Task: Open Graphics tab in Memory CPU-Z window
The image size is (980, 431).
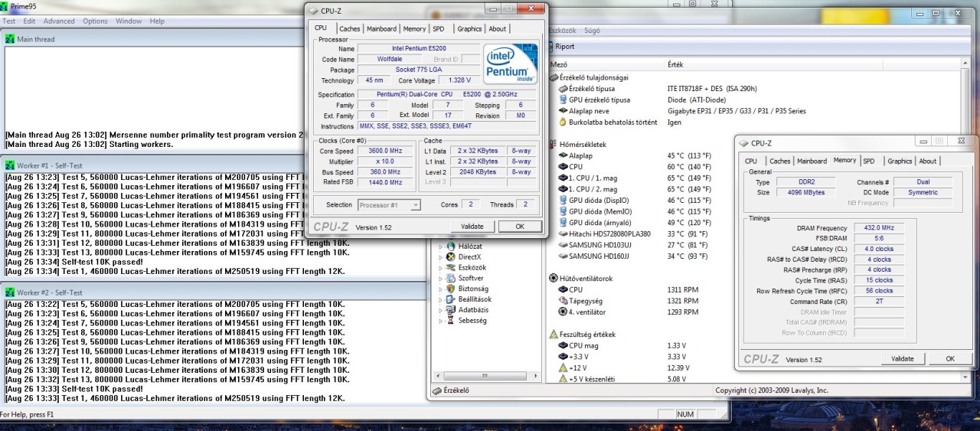Action: point(900,161)
